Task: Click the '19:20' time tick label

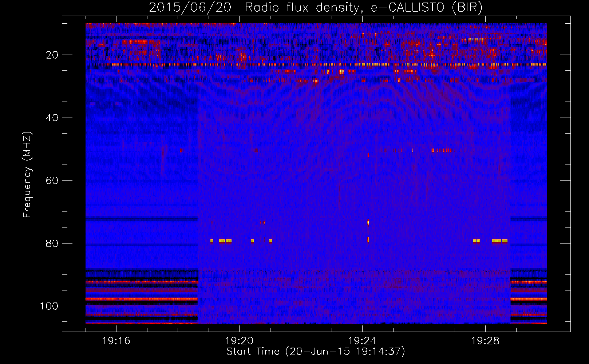Action: tap(239, 341)
